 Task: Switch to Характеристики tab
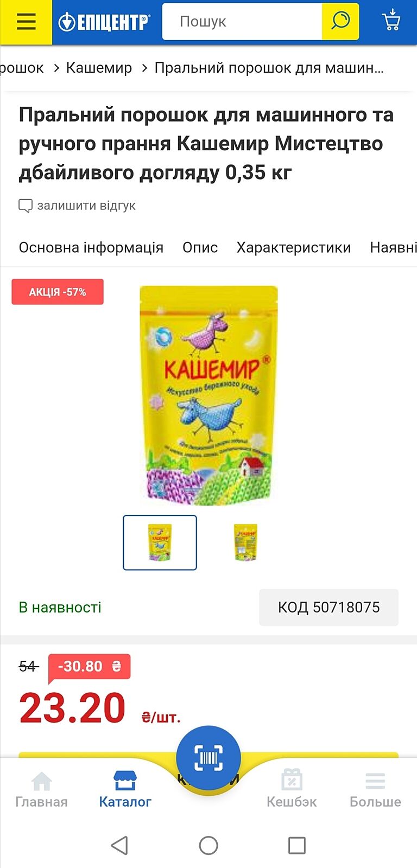coord(294,247)
